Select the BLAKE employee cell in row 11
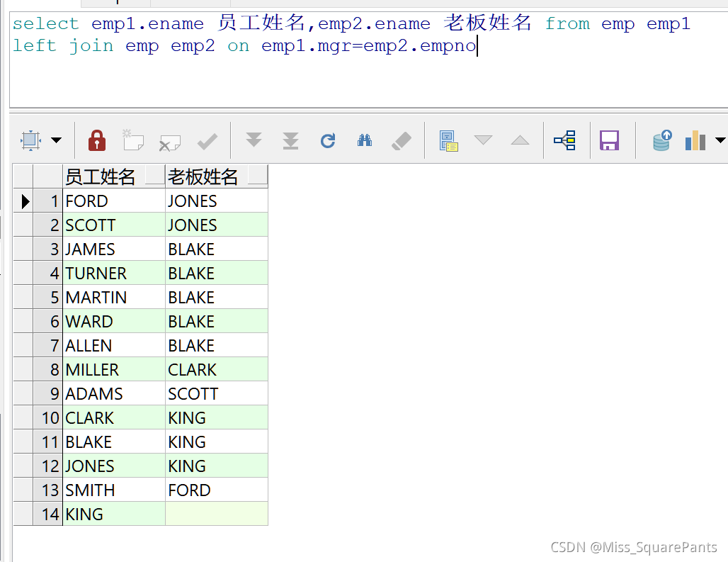Screen dimensions: 728x562 (114, 443)
